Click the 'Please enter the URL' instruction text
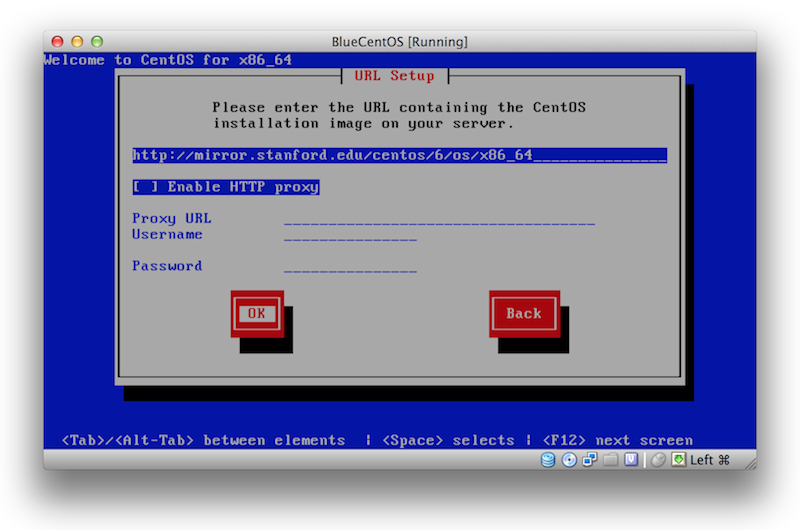Image resolution: width=800 pixels, height=530 pixels. pyautogui.click(x=398, y=115)
